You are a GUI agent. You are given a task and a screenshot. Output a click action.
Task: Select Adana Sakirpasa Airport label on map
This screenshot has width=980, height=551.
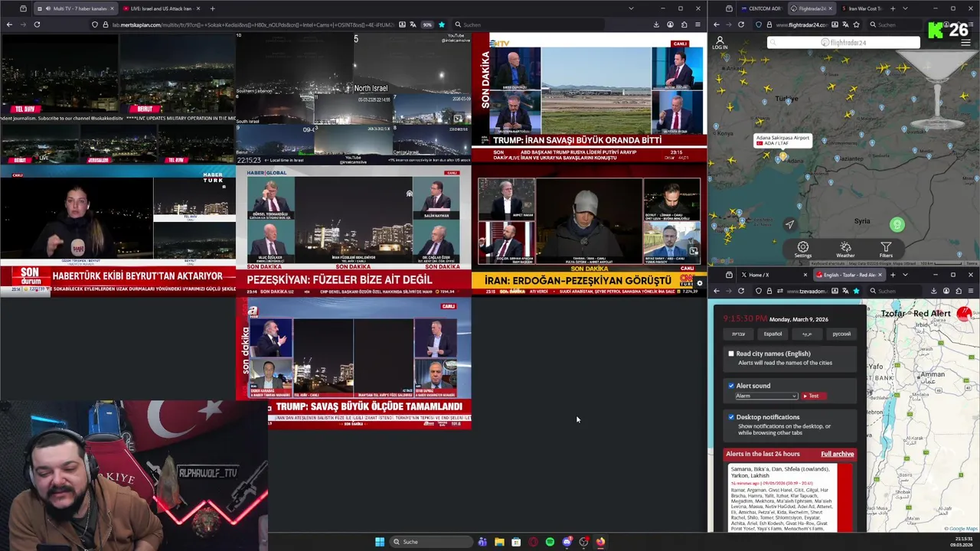tap(782, 140)
